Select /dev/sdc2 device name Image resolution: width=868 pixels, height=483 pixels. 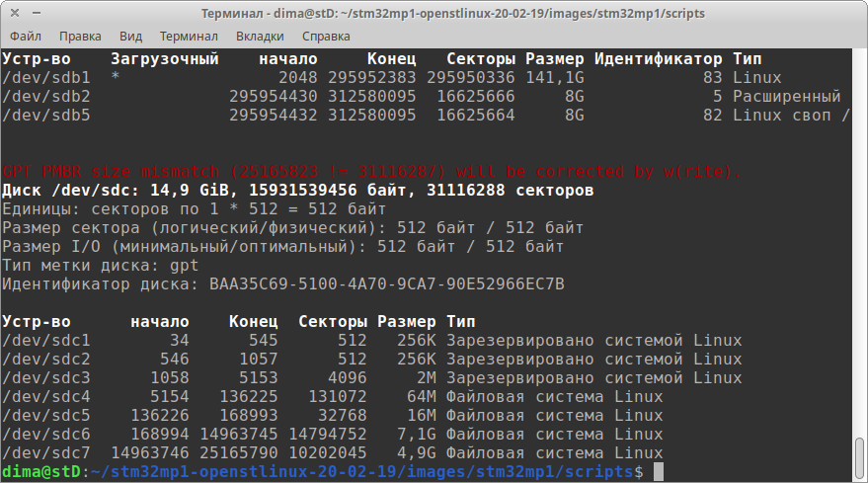[x=46, y=359]
